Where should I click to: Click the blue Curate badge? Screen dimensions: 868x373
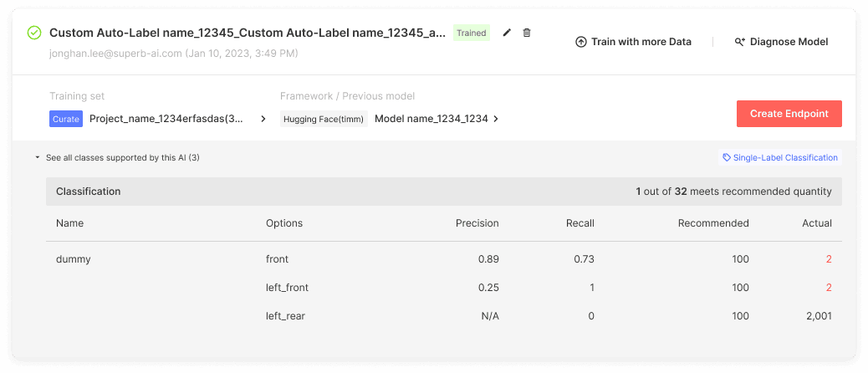coord(66,119)
